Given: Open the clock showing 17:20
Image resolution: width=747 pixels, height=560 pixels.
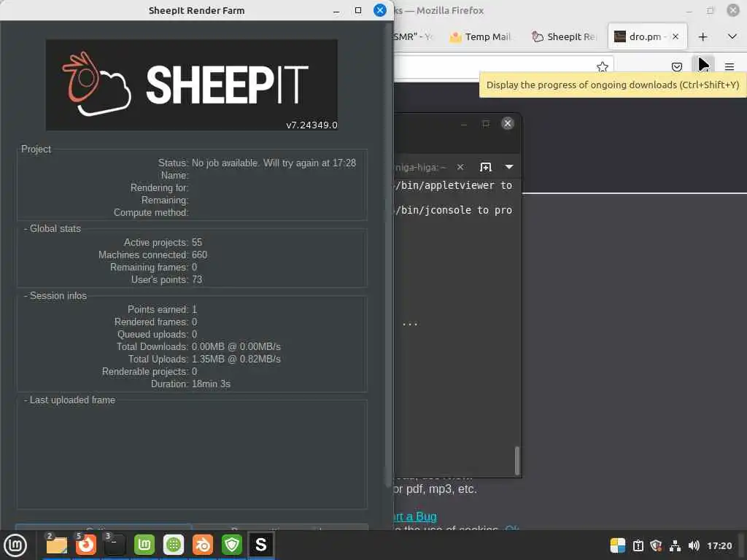Looking at the screenshot, I should click(x=719, y=545).
